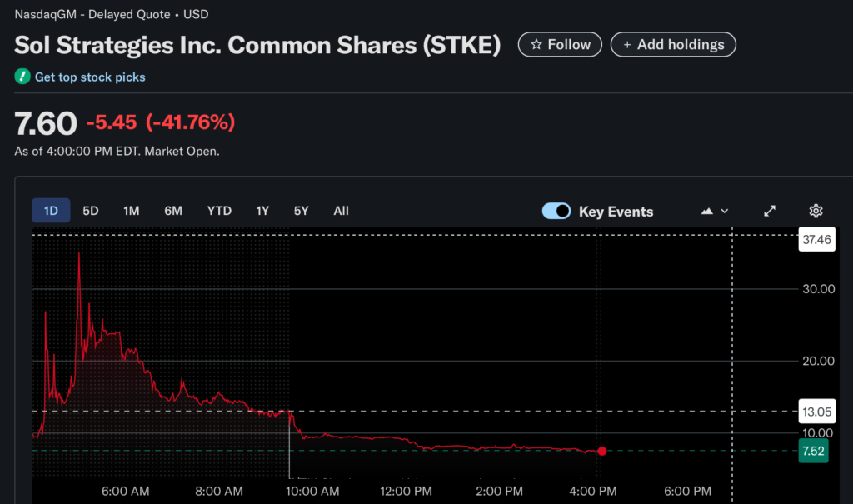Switch to the 1Y chart view
This screenshot has height=504, width=853.
[x=262, y=211]
